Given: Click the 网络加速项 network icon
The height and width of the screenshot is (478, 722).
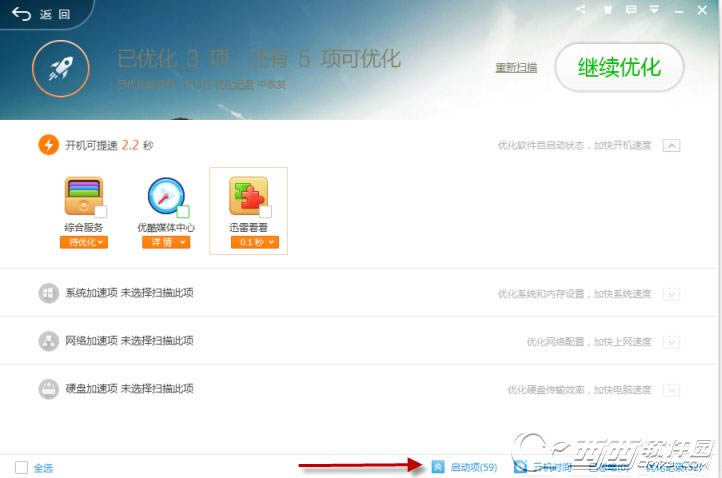Looking at the screenshot, I should point(48,341).
